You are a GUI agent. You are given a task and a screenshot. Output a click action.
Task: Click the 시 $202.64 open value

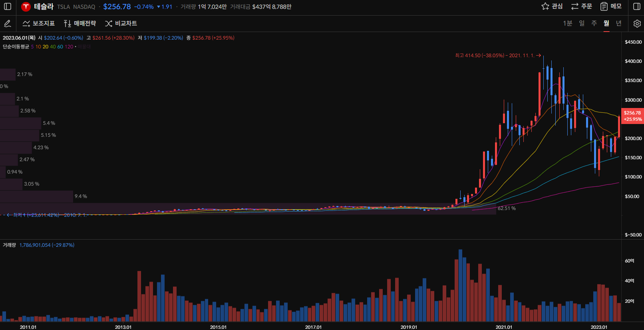61,38
